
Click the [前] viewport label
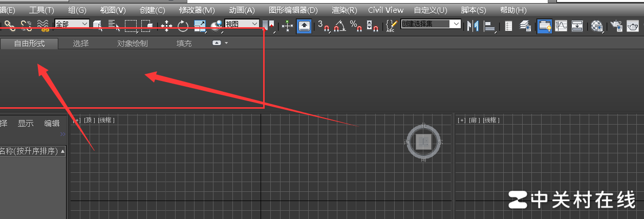click(475, 120)
